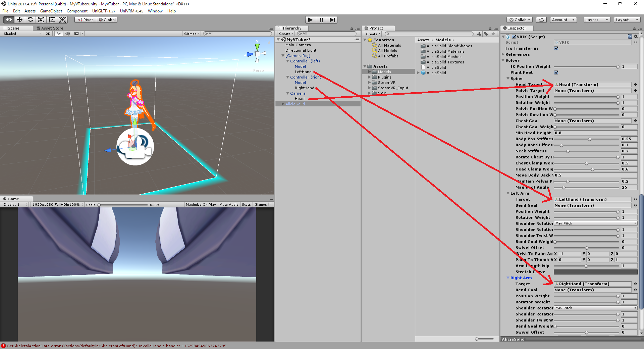Disable the Plant Feet checkbox

point(556,72)
